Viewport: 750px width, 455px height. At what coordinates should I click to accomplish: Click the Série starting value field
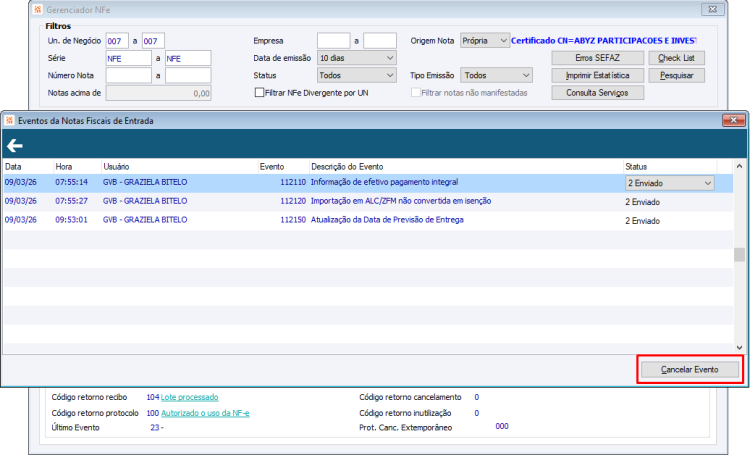coord(130,58)
